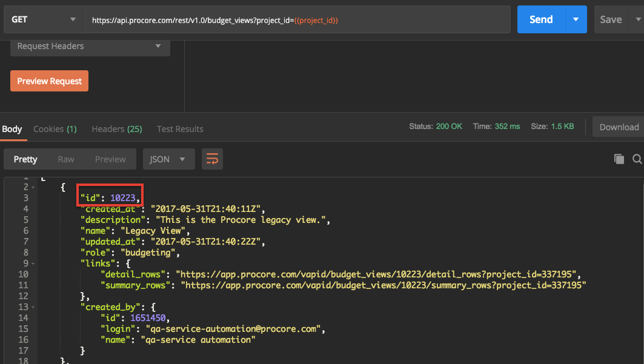644x364 pixels.
Task: Click the "budgeting" role value
Action: click(x=148, y=253)
